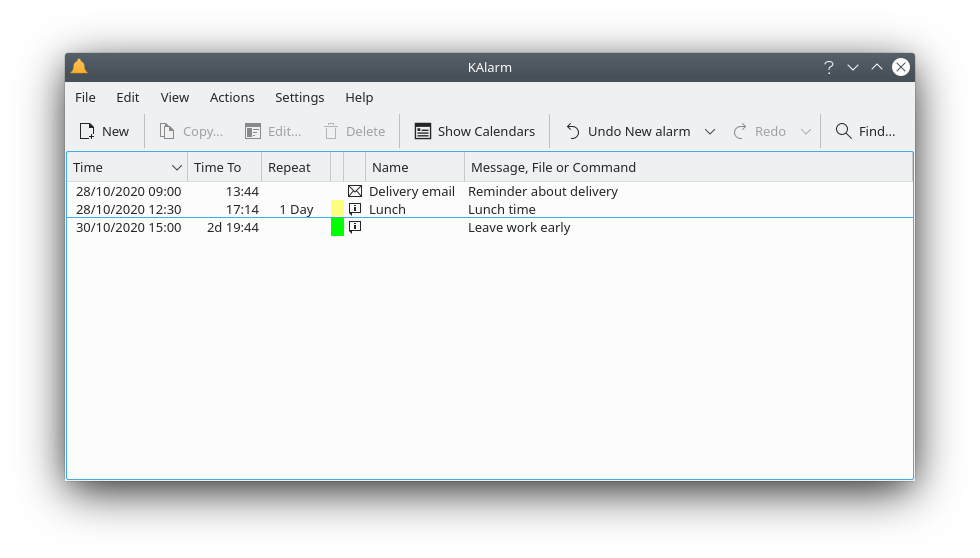Click the green color swatch in third row
Screen dimensions: 980x558
point(337,227)
